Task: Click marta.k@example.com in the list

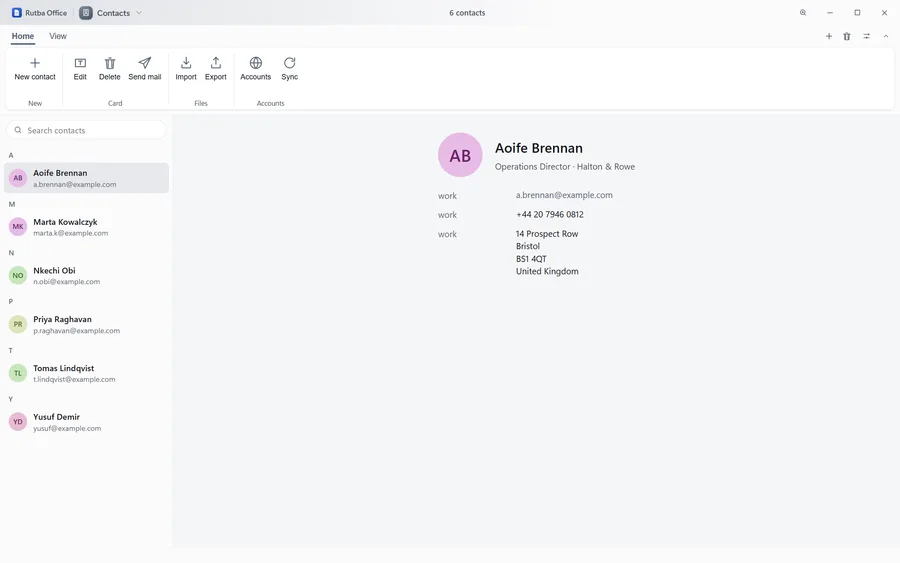Action: (71, 233)
